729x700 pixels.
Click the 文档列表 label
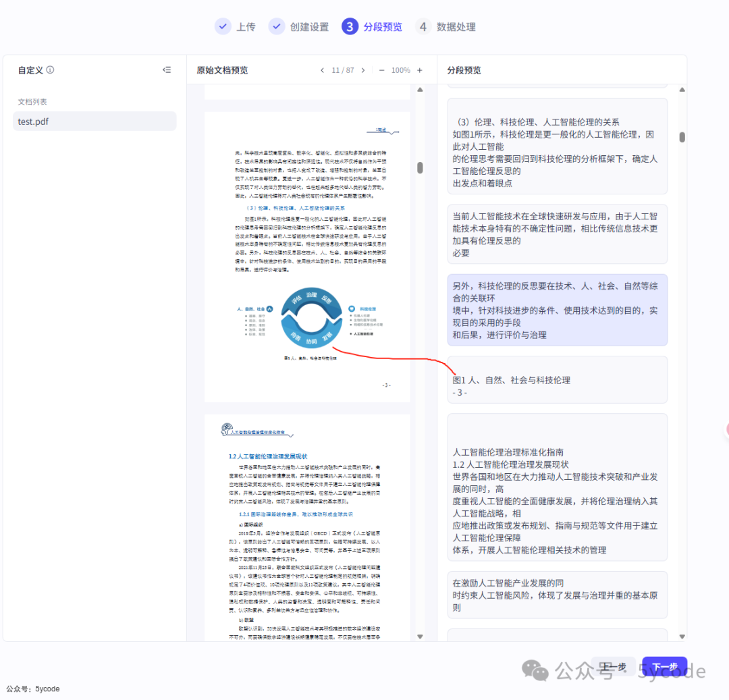coord(32,101)
